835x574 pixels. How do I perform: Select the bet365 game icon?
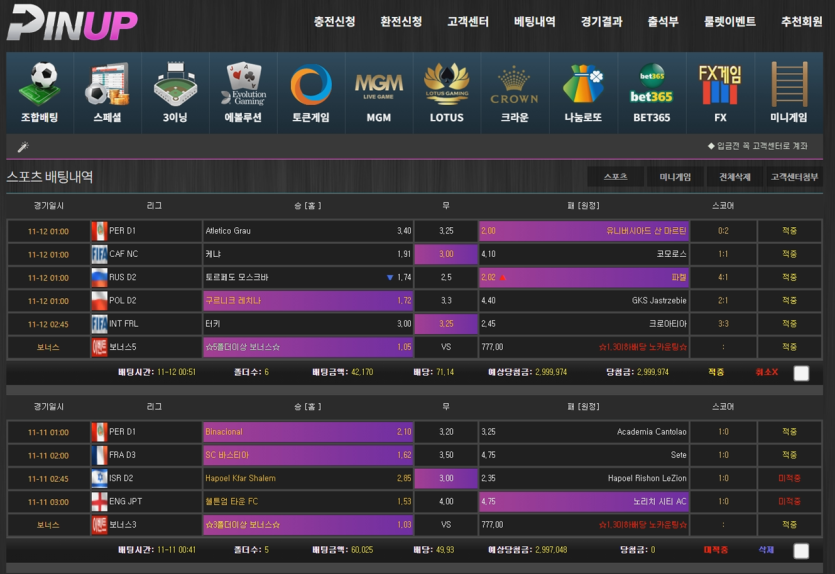[651, 84]
